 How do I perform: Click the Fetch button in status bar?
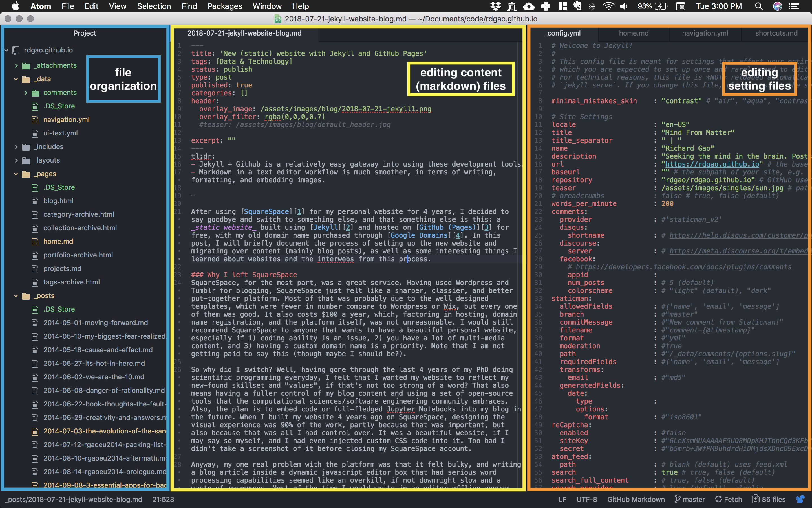(x=729, y=499)
